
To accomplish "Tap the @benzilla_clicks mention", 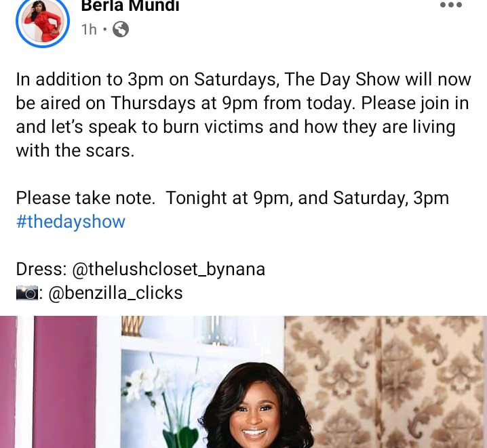I will pyautogui.click(x=115, y=293).
